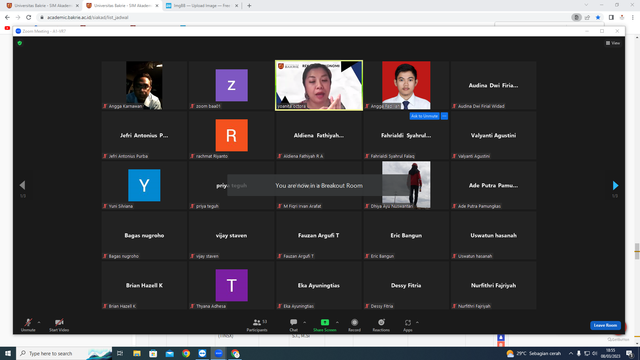Open the Chat panel
The width and height of the screenshot is (640, 360).
[x=293, y=325]
